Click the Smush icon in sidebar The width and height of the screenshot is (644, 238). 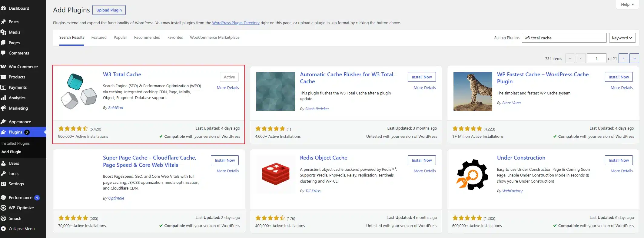(x=3, y=218)
